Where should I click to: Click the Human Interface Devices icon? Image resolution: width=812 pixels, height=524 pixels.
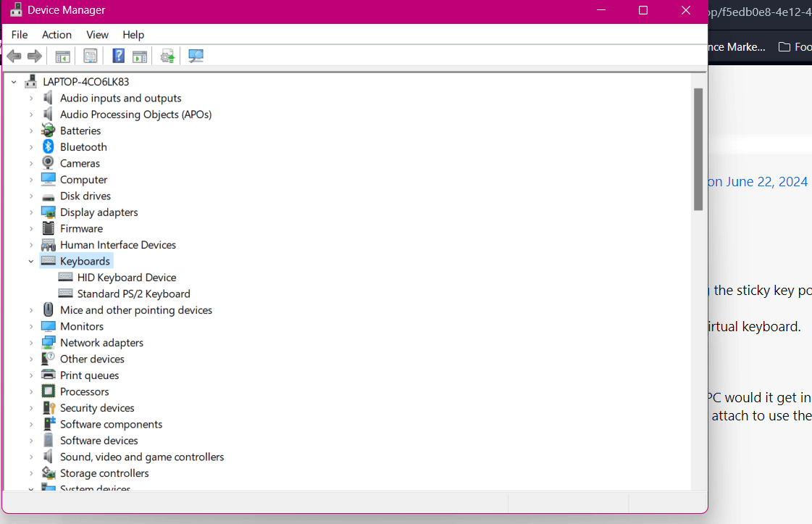coord(48,245)
